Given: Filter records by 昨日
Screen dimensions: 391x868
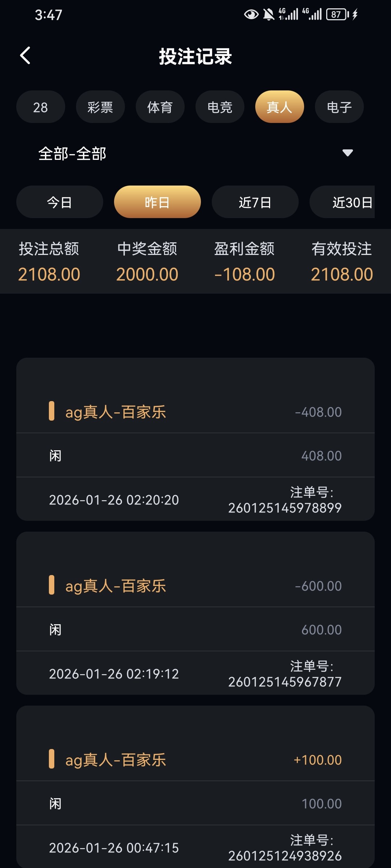Looking at the screenshot, I should click(x=157, y=202).
